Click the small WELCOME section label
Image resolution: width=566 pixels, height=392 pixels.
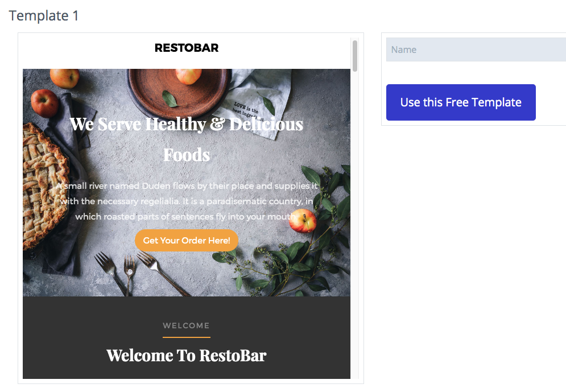(186, 325)
